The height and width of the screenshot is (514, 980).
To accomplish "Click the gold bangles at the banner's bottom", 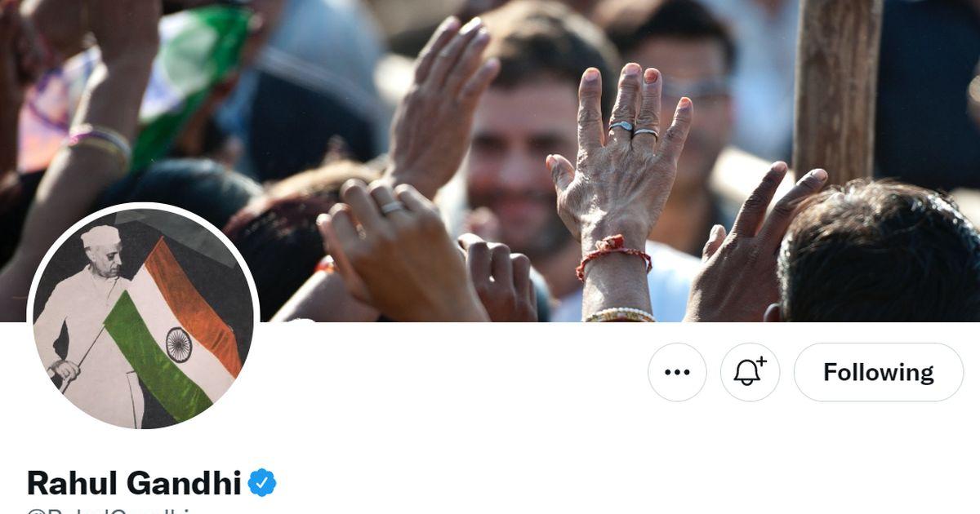I will pyautogui.click(x=619, y=315).
